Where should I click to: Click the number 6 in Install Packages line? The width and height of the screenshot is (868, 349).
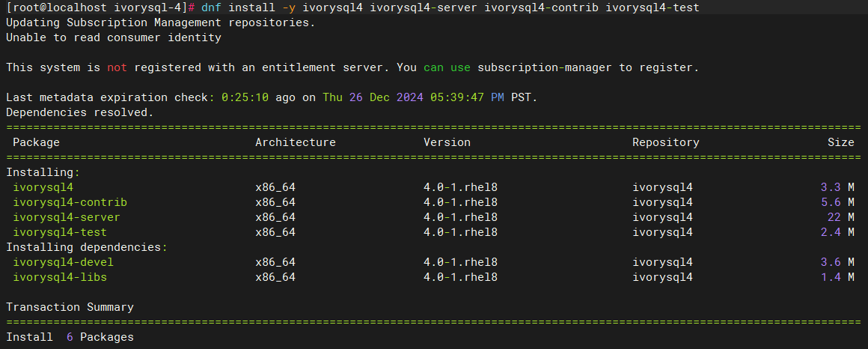coord(70,337)
